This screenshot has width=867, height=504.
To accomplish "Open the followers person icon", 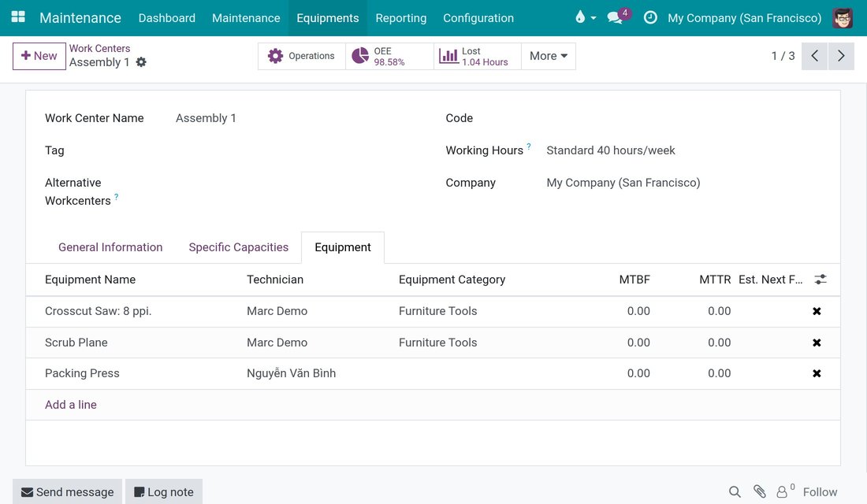I will [783, 492].
